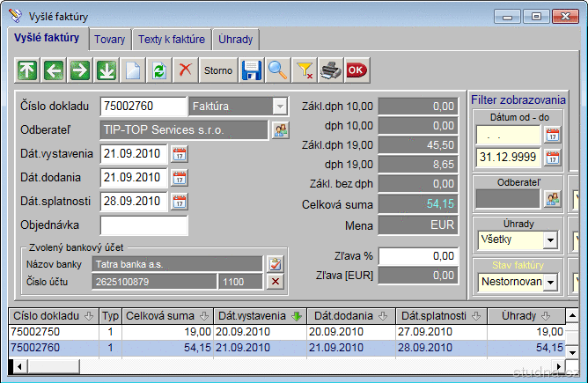Click the Objednávka input field
The image size is (588, 383).
pos(143,225)
